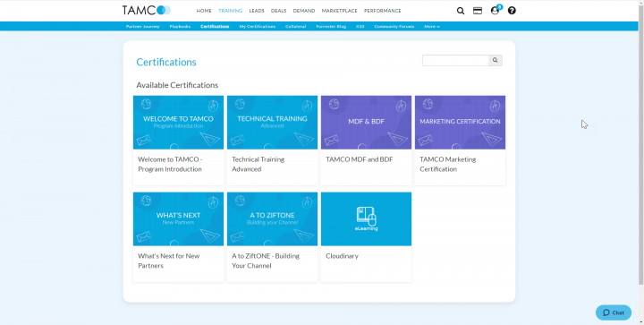Viewport: 644px width, 325px height.
Task: Select the TRAINING menu
Action: pos(231,11)
